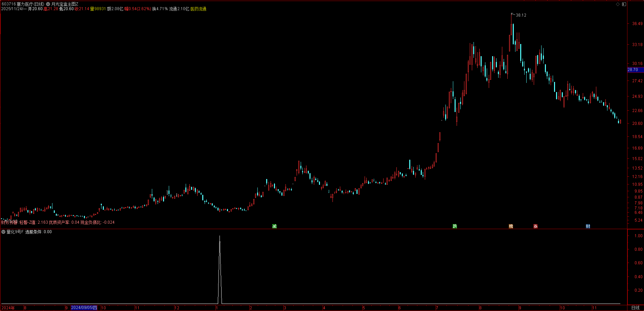Click the green 减 event marker
644x311 pixels.
[274, 226]
